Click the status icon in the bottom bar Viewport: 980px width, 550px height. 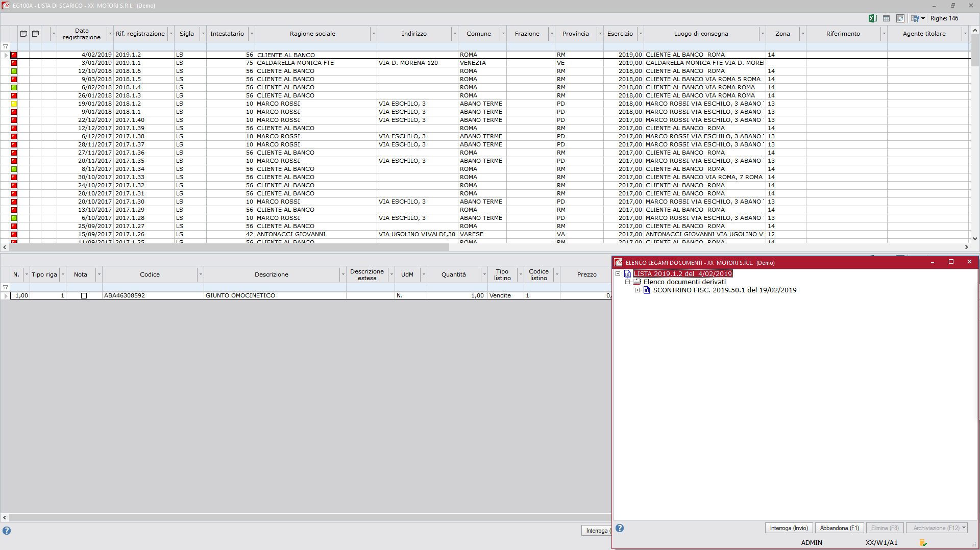click(x=923, y=542)
